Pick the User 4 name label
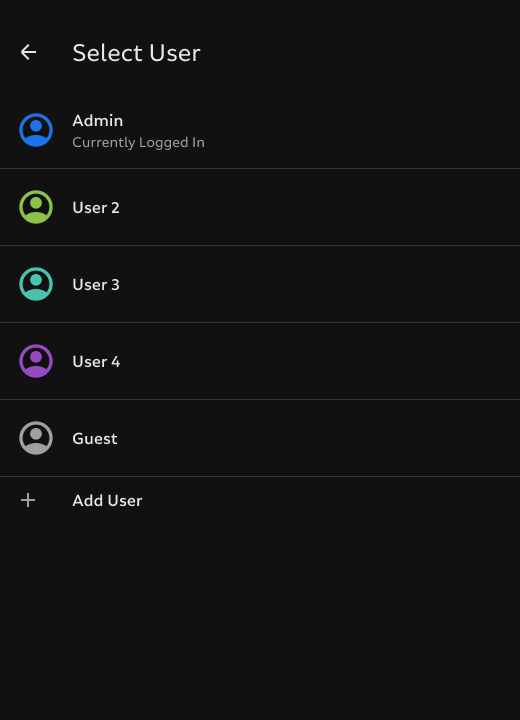Screen dimensions: 520x720 (96, 362)
